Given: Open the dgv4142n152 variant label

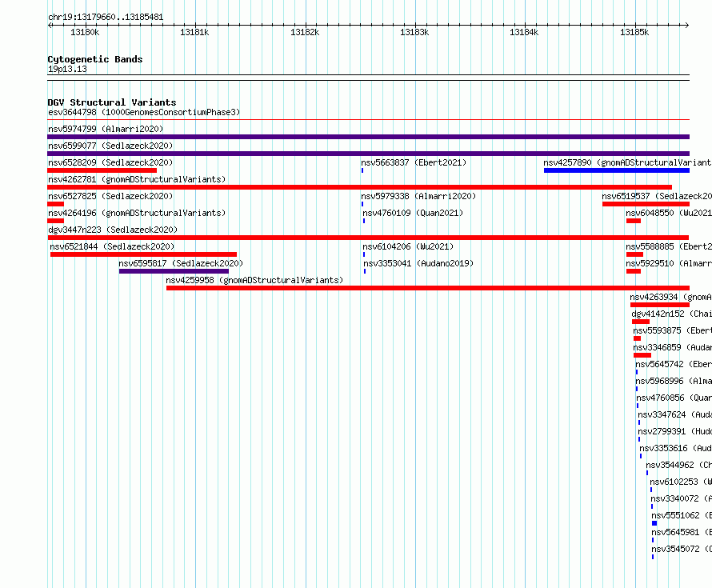Looking at the screenshot, I should tap(671, 314).
